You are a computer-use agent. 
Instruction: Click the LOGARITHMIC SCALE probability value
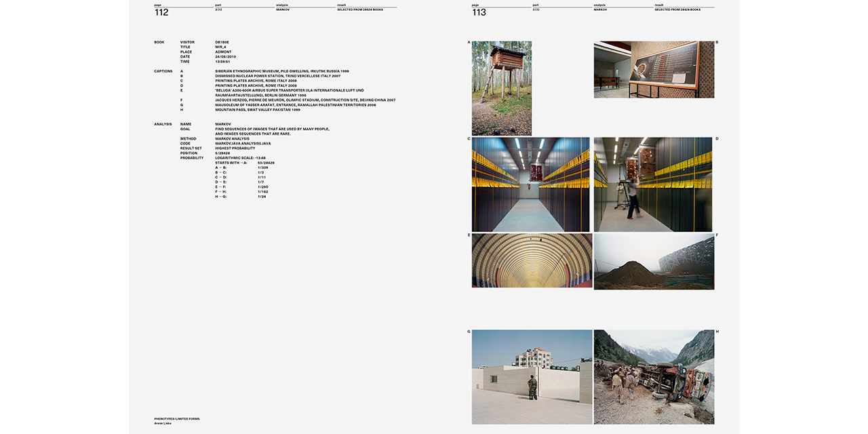tap(240, 158)
